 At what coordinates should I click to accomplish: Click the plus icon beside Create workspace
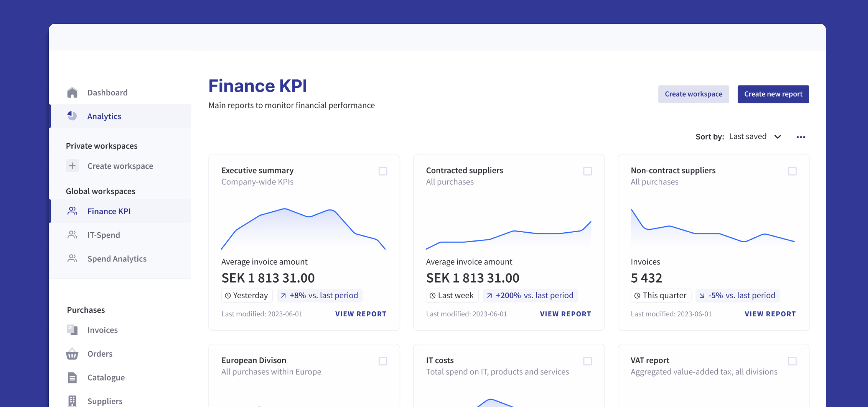click(72, 166)
